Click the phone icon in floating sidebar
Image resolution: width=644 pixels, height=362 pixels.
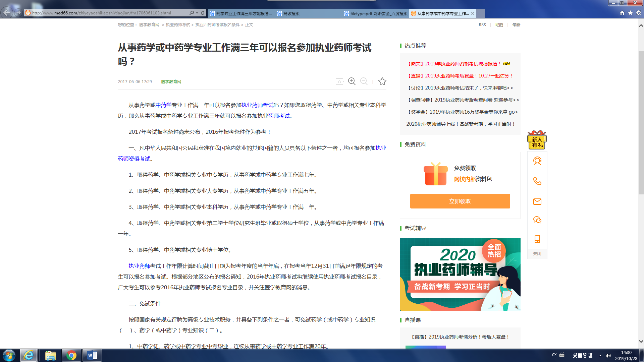537,181
